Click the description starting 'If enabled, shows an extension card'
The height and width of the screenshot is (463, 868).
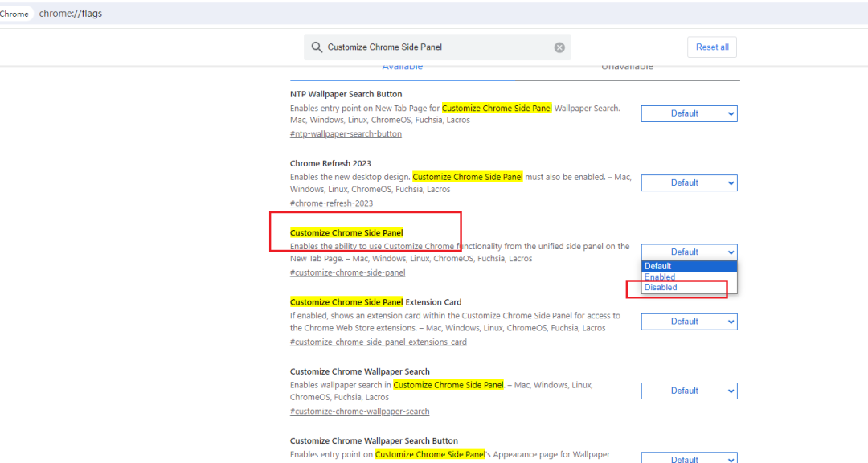(x=455, y=322)
